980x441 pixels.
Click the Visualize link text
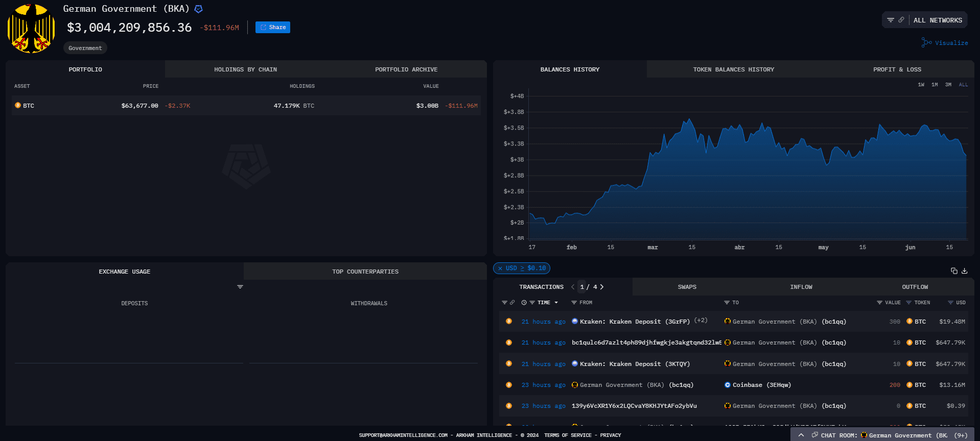pyautogui.click(x=951, y=43)
